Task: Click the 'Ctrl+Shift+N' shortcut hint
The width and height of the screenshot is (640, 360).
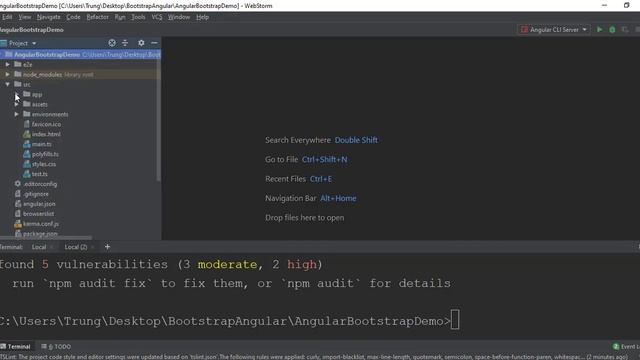Action: point(324,160)
